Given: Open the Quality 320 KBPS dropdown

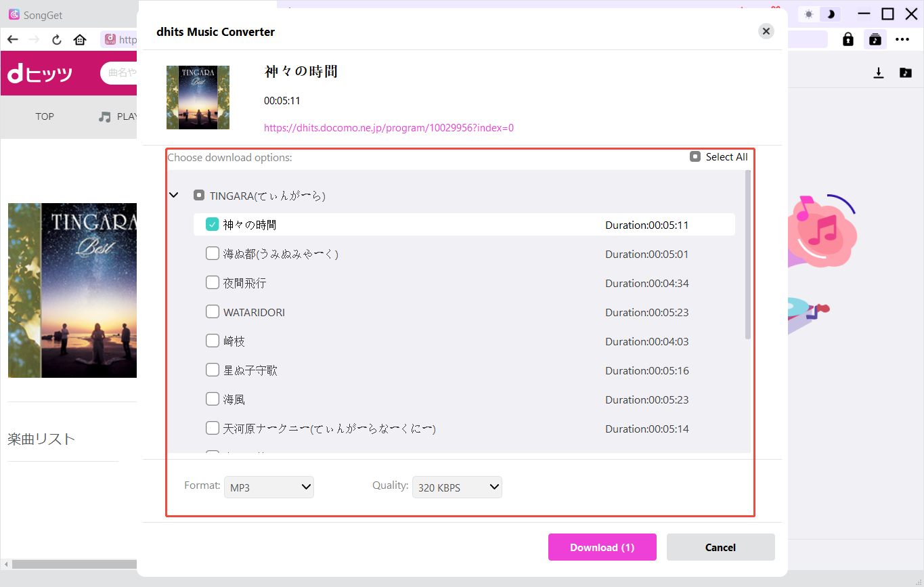Looking at the screenshot, I should (457, 487).
